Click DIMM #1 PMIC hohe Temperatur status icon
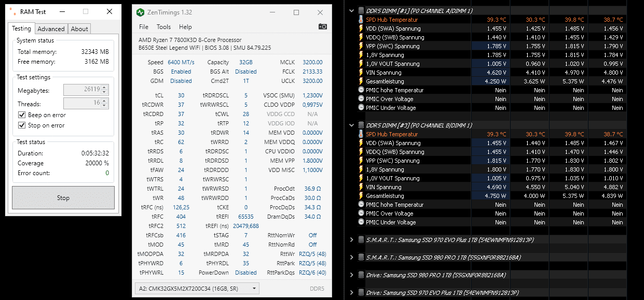This screenshot has height=300, width=644. click(x=361, y=90)
